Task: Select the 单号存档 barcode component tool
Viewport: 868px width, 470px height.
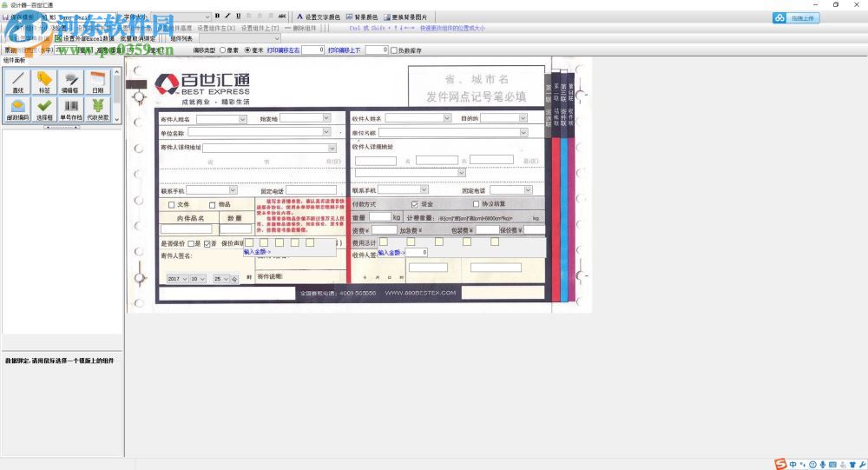Action: click(71, 109)
